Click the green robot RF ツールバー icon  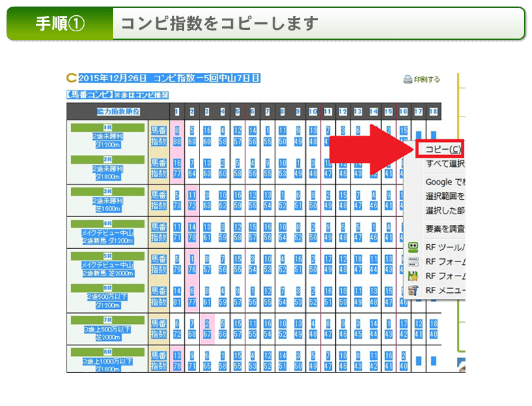(x=413, y=247)
